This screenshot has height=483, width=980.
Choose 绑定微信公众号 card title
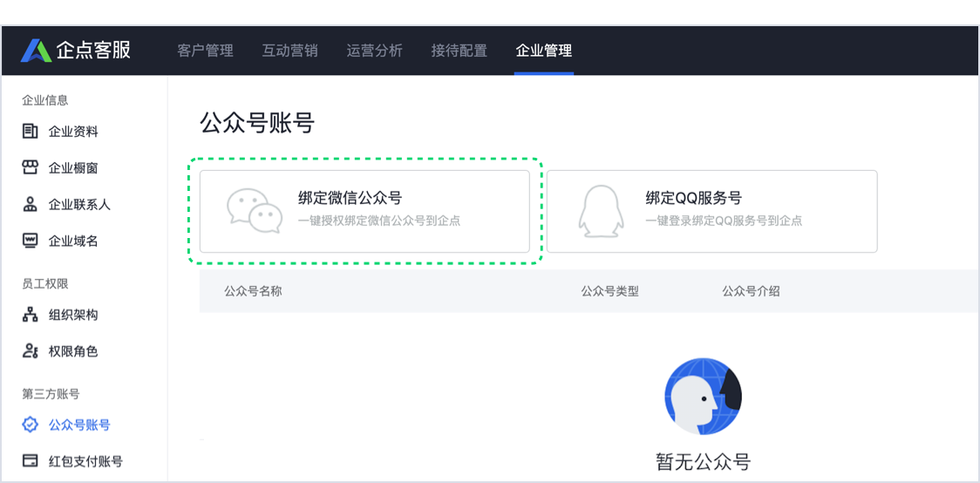point(350,199)
